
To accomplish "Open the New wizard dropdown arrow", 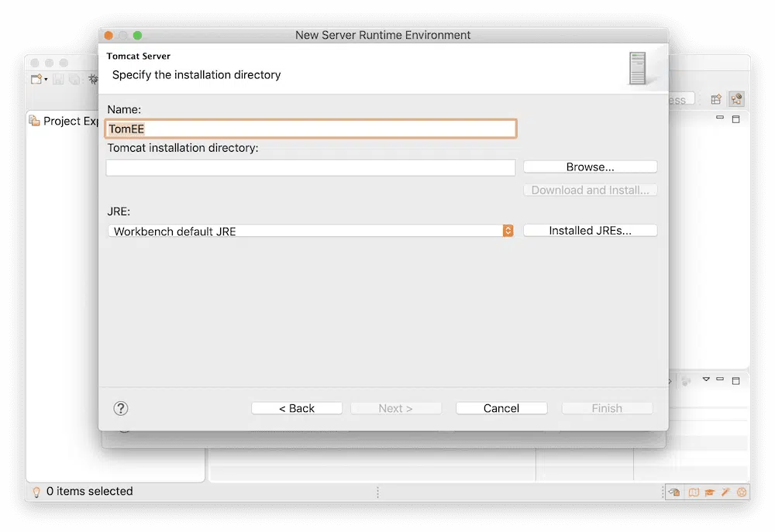I will pyautogui.click(x=46, y=80).
